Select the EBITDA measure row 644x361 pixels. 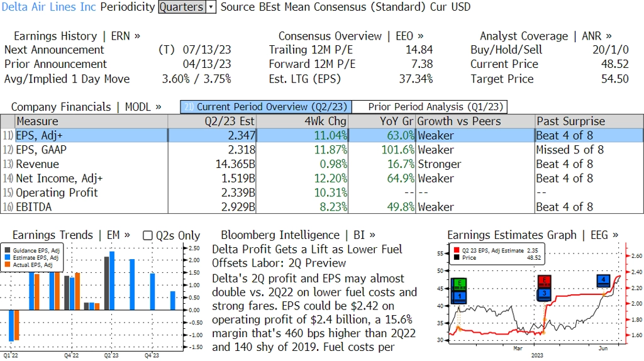coord(322,207)
